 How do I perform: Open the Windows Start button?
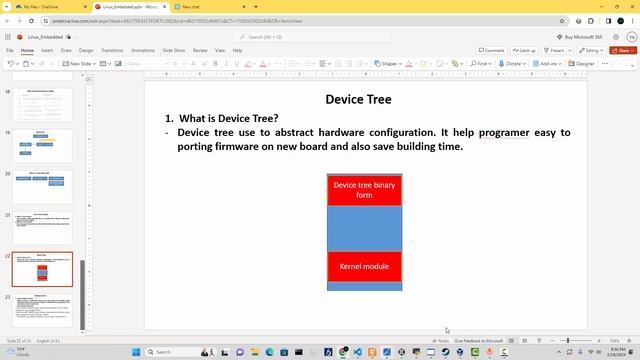136,352
